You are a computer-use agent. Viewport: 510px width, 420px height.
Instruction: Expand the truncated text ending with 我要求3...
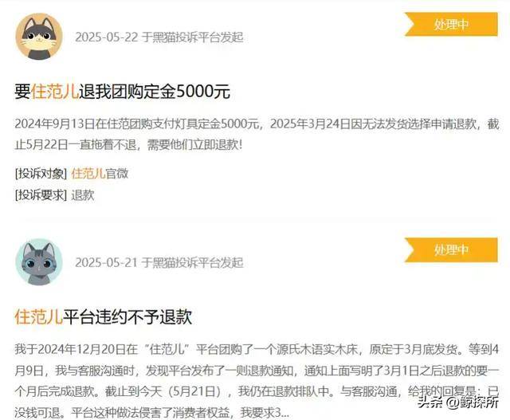[x=281, y=413]
